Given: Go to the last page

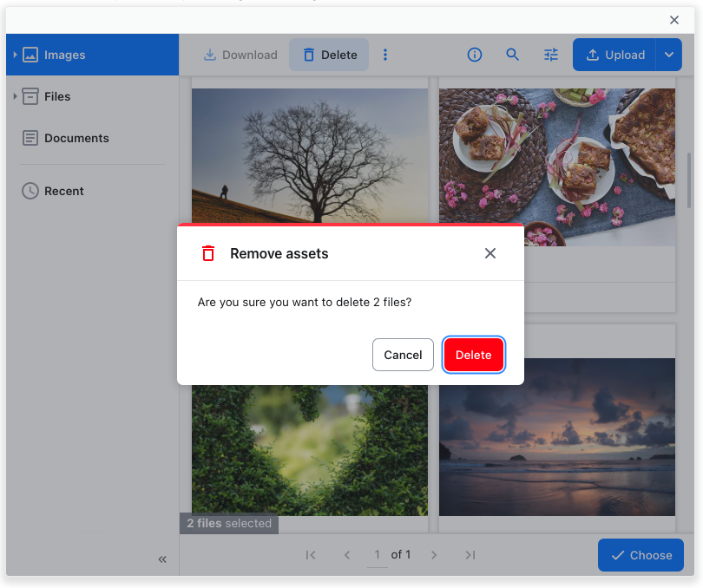Looking at the screenshot, I should 470,555.
